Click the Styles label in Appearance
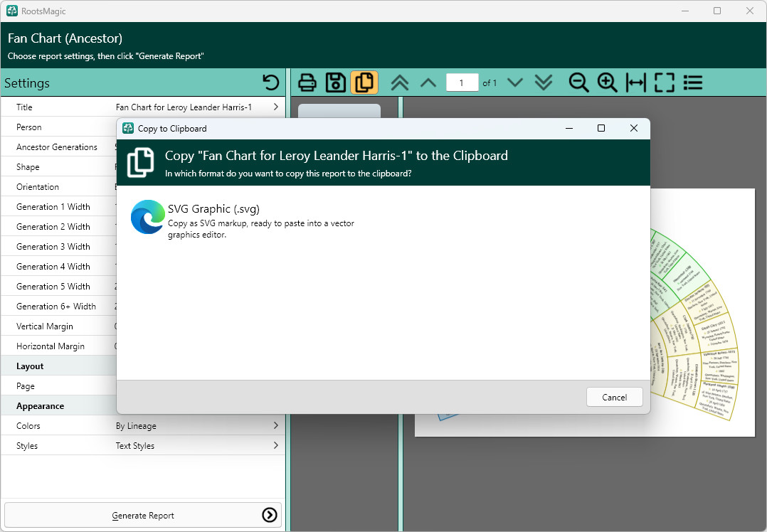Screen dimensions: 767x532 coord(27,445)
